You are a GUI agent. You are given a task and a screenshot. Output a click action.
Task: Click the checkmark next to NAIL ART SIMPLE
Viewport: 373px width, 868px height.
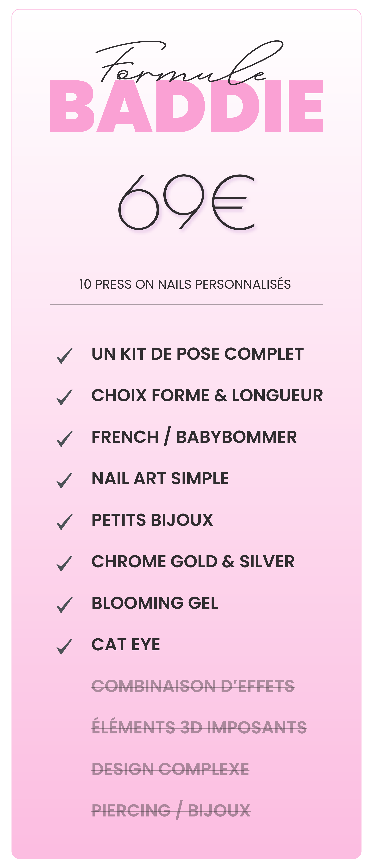tap(64, 480)
